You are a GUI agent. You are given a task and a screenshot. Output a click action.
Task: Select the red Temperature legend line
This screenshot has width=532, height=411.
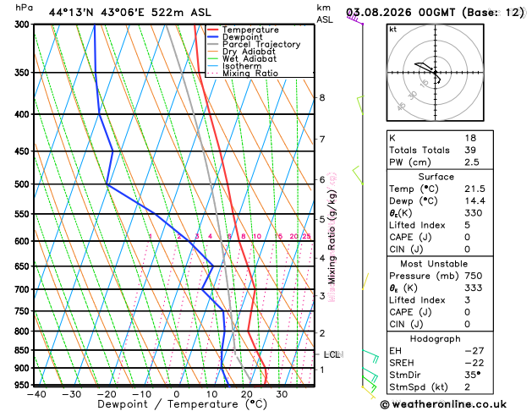coord(213,30)
